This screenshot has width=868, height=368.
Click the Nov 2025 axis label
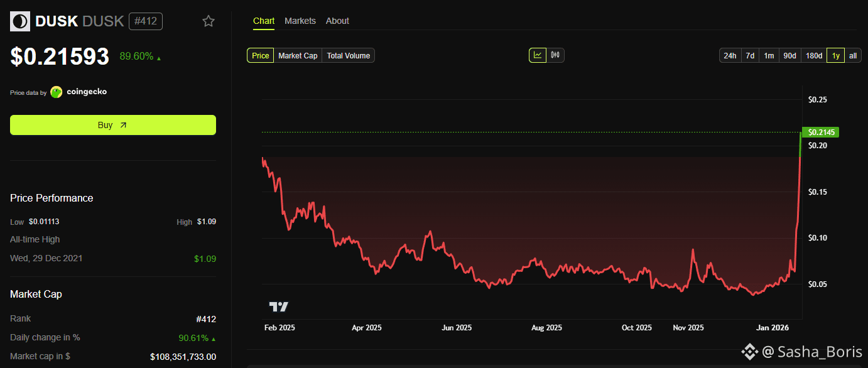pos(688,328)
